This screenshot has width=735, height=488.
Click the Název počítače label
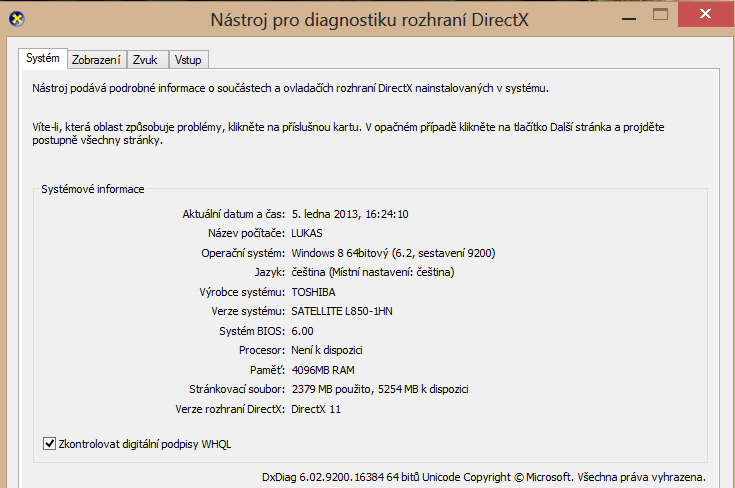click(x=246, y=233)
